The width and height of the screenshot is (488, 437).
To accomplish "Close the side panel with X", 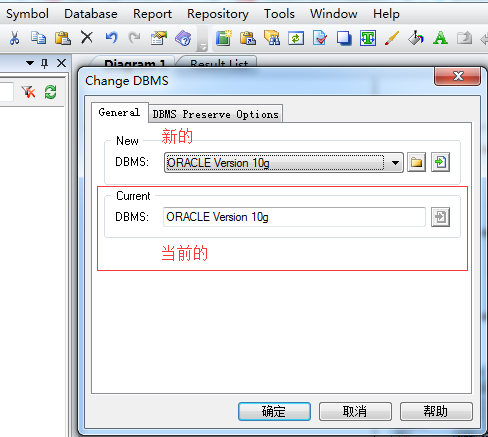I will [61, 63].
